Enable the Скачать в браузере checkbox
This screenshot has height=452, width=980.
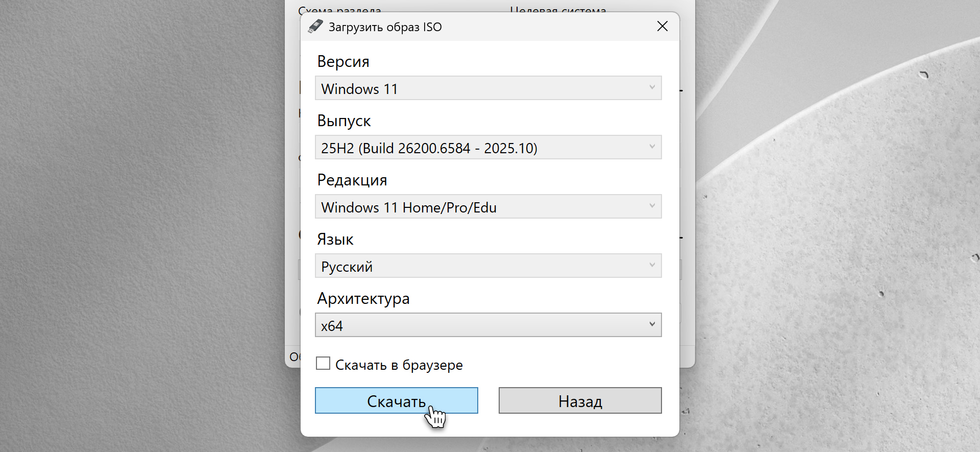pos(323,363)
